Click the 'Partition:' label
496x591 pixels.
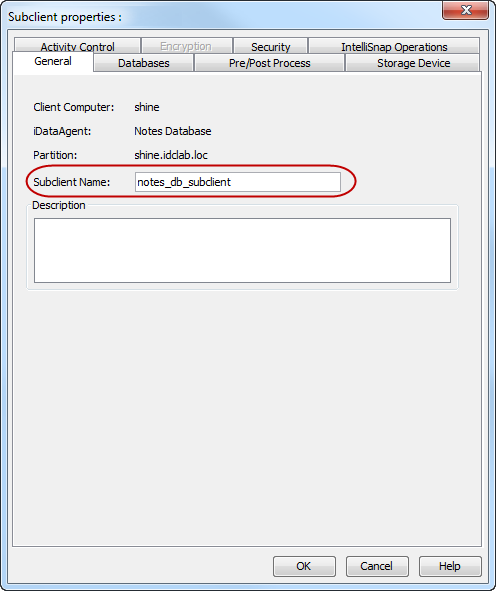55,155
